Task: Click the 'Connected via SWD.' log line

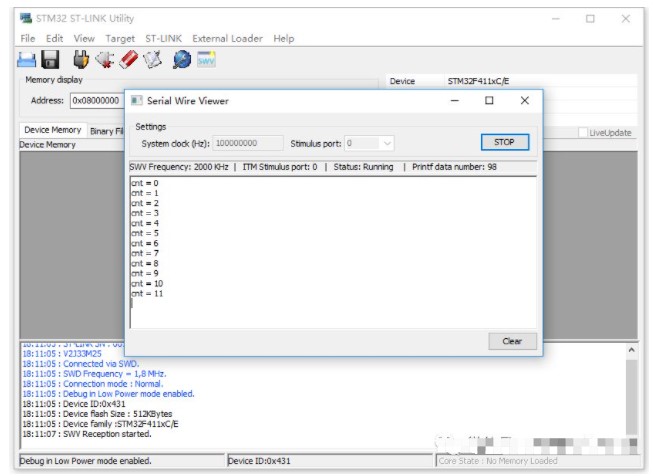Action: point(81,364)
